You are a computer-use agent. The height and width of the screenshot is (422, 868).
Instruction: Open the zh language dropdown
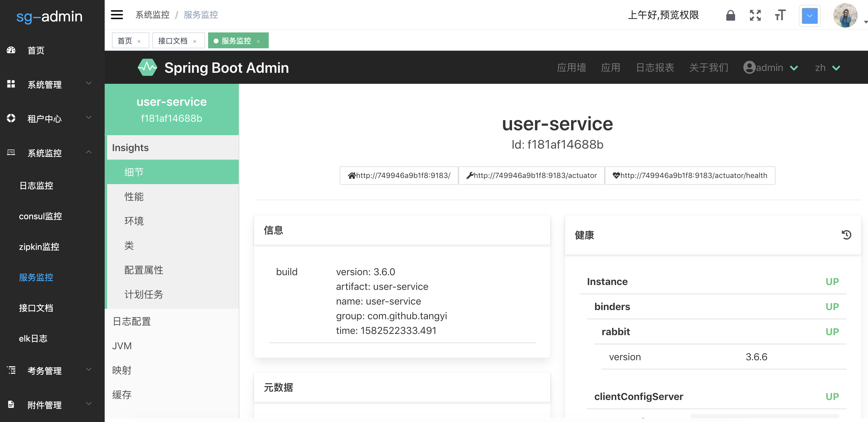pos(827,68)
